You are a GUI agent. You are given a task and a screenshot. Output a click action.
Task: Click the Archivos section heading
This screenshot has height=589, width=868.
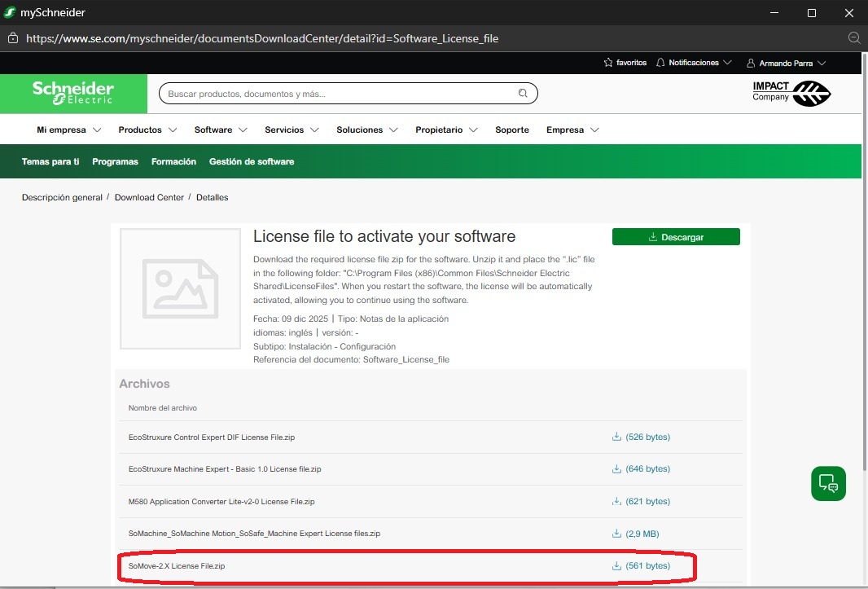click(x=144, y=384)
